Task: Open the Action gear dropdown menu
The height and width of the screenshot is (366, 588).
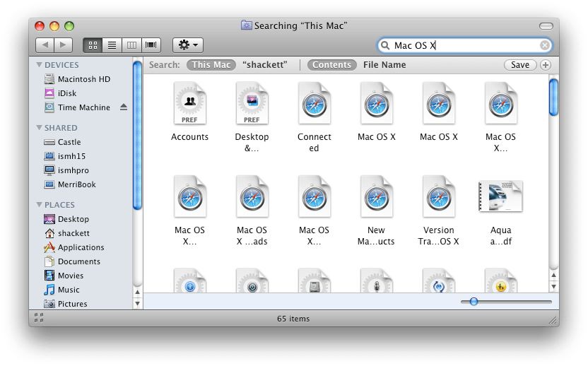Action: (x=188, y=45)
